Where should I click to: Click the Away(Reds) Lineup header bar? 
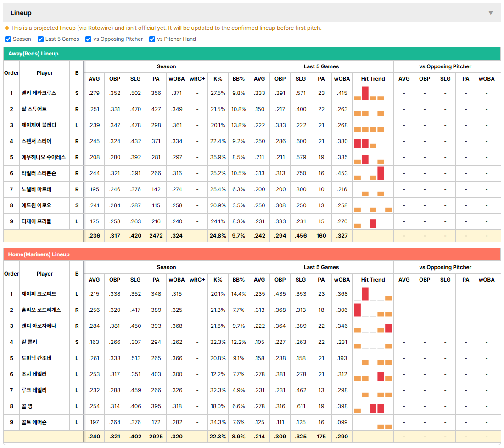pyautogui.click(x=252, y=54)
